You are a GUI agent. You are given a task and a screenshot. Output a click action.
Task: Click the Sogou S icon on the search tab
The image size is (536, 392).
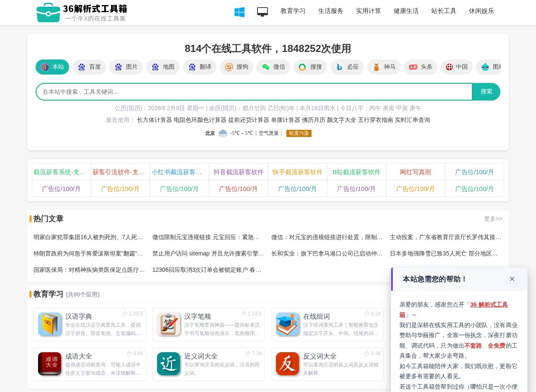229,67
